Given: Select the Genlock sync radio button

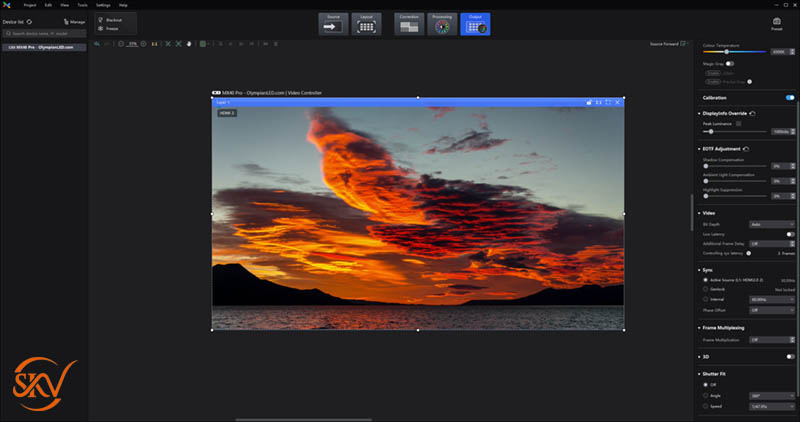Looking at the screenshot, I should 706,289.
